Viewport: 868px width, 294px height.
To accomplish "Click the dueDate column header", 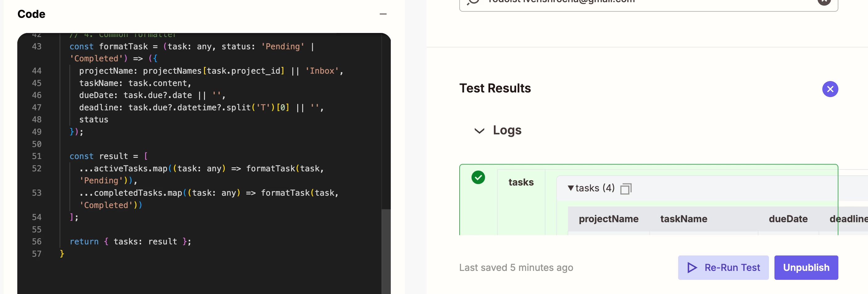I will pyautogui.click(x=788, y=219).
